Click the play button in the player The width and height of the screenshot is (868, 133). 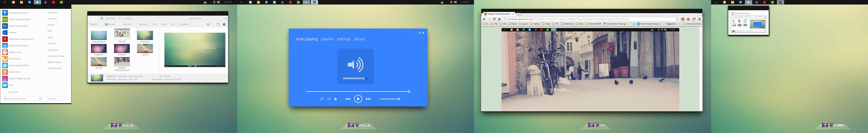[358, 99]
